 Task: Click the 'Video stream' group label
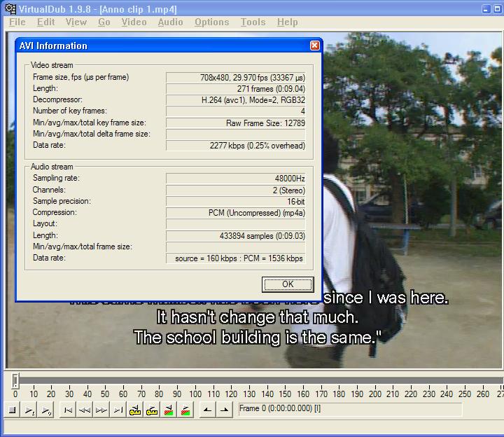point(52,65)
